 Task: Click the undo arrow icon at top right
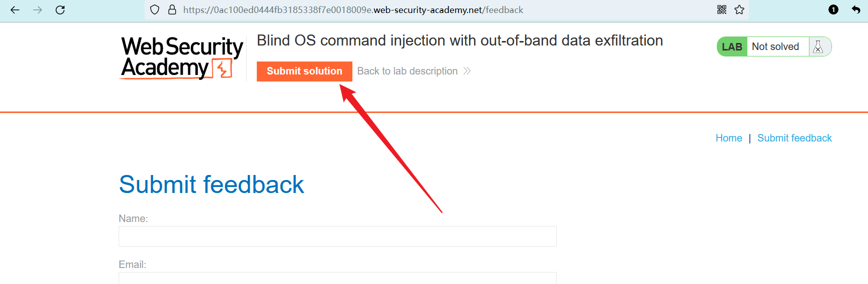(x=855, y=10)
